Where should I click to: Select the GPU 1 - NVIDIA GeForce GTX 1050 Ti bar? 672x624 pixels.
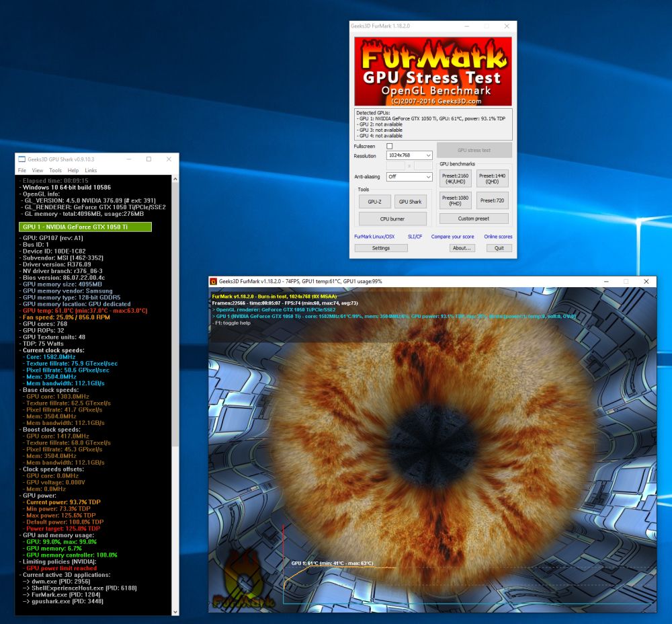click(x=85, y=227)
